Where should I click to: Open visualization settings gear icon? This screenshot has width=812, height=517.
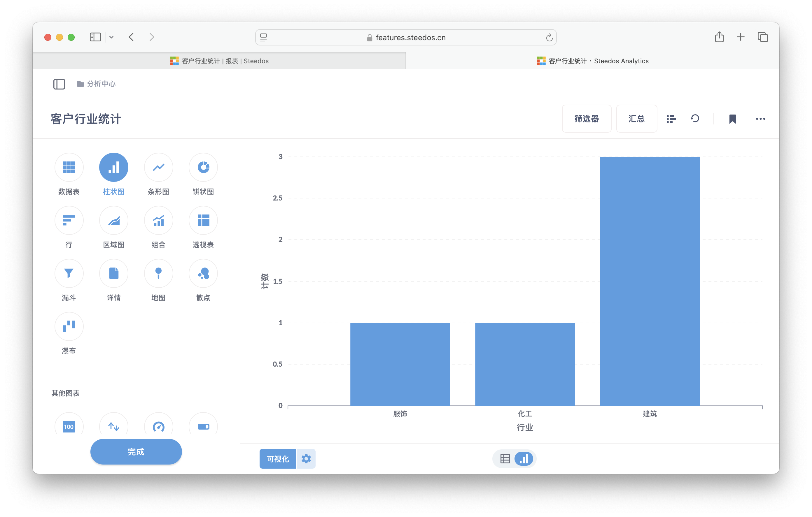[306, 459]
